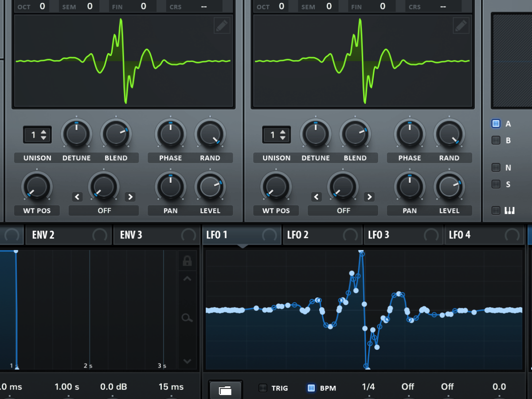
Task: Open the left oscillator OFF warp mode menu
Action: [x=104, y=211]
